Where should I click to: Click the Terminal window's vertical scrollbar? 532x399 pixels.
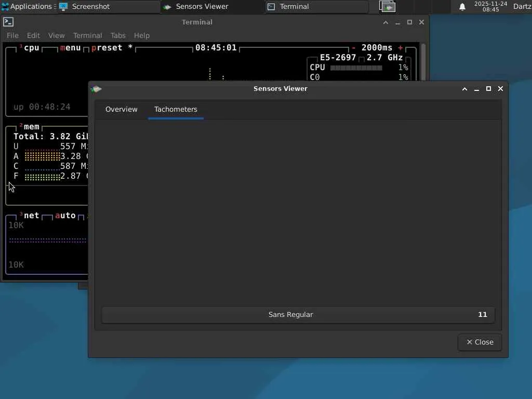click(423, 63)
